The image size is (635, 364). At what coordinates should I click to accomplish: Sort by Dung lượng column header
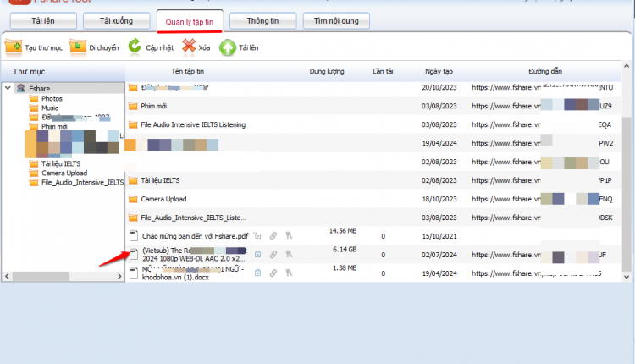327,71
